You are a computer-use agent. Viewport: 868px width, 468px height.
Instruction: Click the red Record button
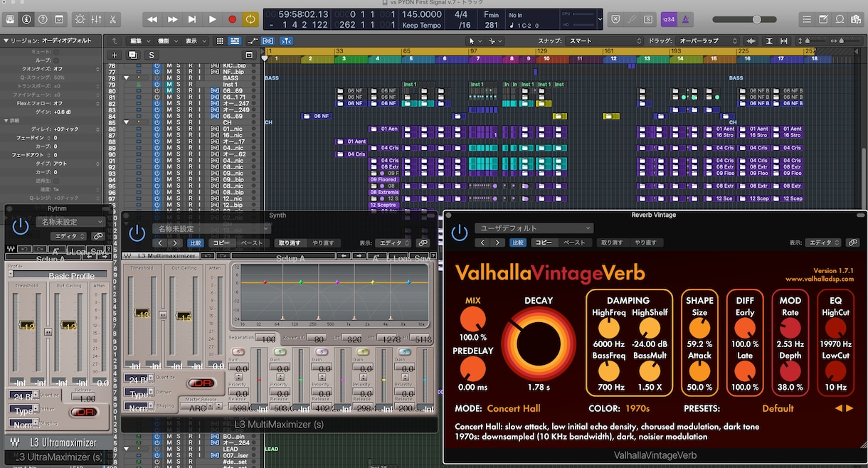232,19
